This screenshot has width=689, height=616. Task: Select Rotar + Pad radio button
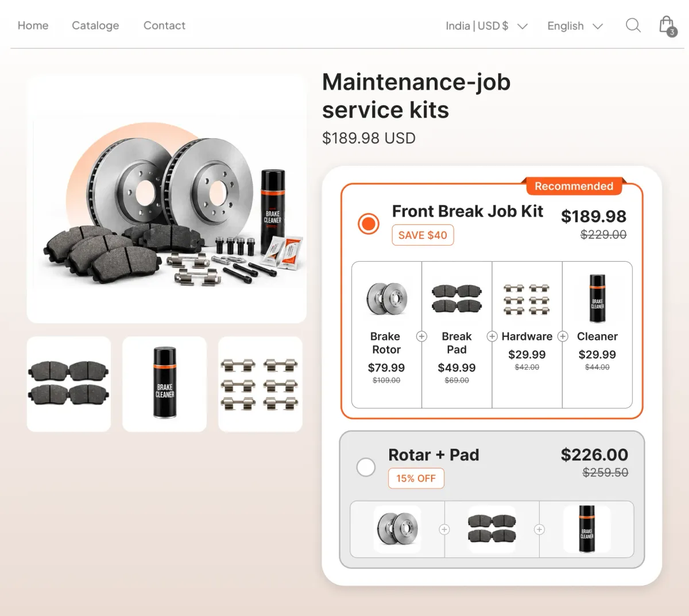tap(366, 467)
